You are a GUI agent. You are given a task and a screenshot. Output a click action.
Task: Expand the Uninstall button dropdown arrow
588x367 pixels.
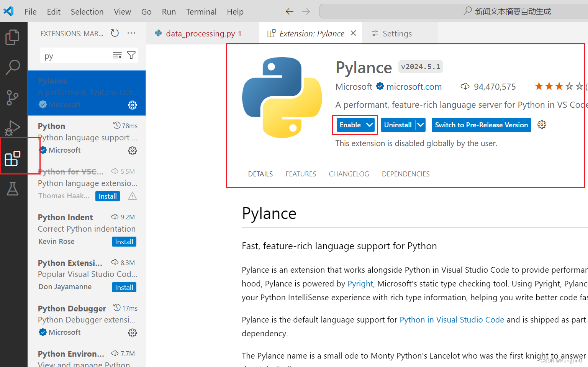[x=421, y=125]
